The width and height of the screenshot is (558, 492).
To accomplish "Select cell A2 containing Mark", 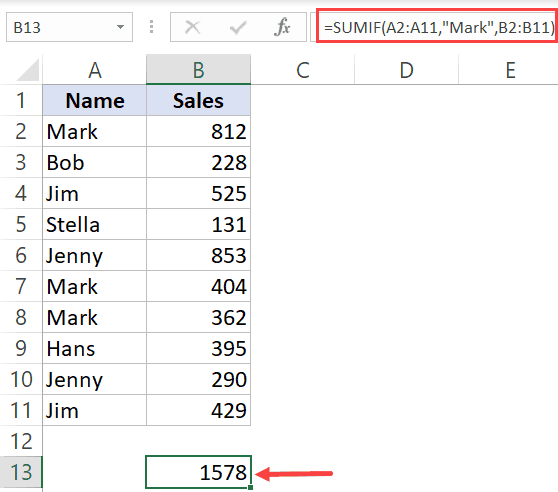I will pyautogui.click(x=95, y=131).
